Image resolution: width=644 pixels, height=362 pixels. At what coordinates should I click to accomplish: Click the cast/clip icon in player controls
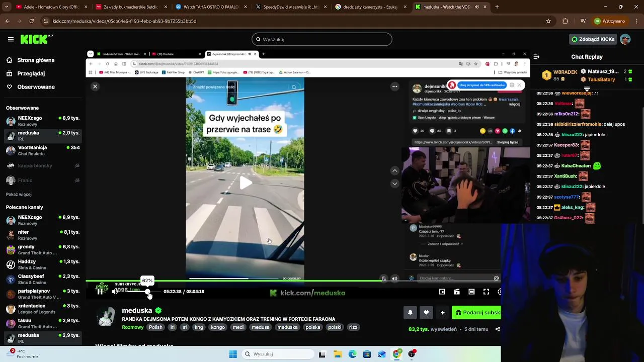(x=457, y=292)
